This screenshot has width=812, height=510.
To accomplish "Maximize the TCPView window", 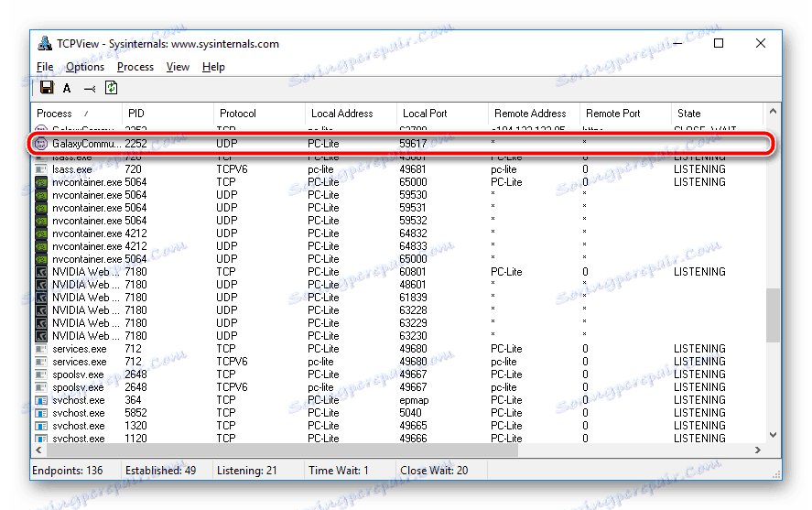I will point(719,44).
